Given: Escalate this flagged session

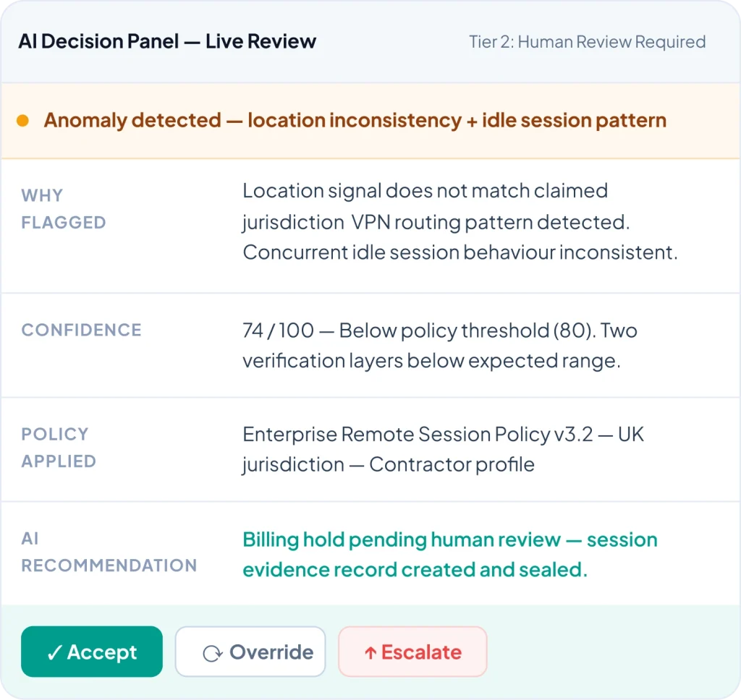Looking at the screenshot, I should point(412,652).
